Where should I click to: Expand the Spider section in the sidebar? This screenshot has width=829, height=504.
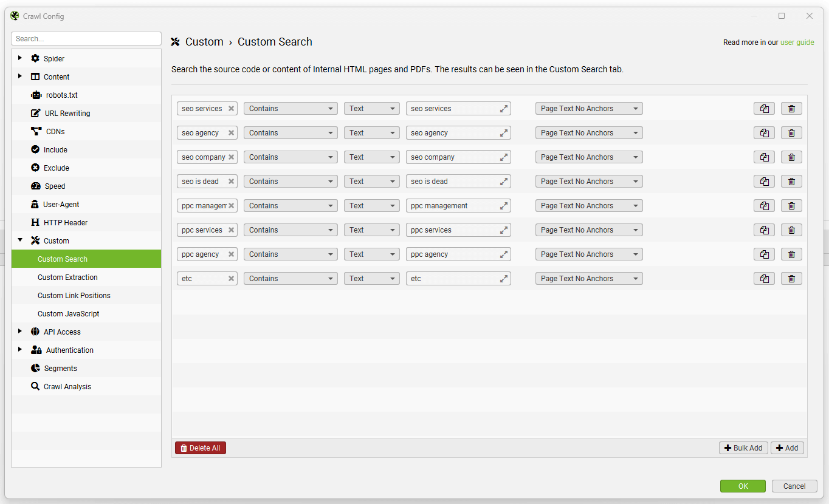(20, 58)
